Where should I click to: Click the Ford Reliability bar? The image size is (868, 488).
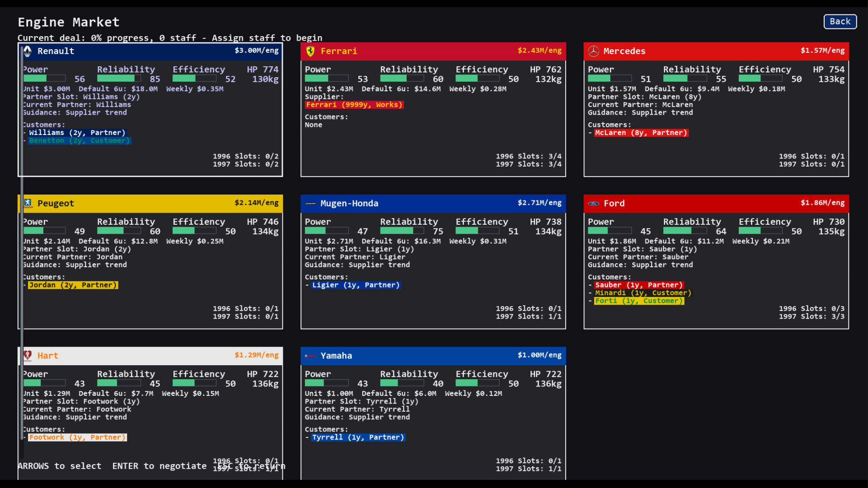pos(685,231)
